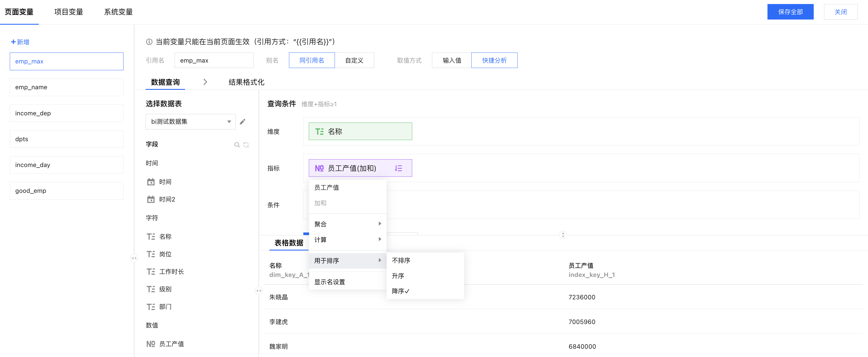Viewport: 868px width, 357px height.
Task: Click 新增 to add variable
Action: (20, 42)
